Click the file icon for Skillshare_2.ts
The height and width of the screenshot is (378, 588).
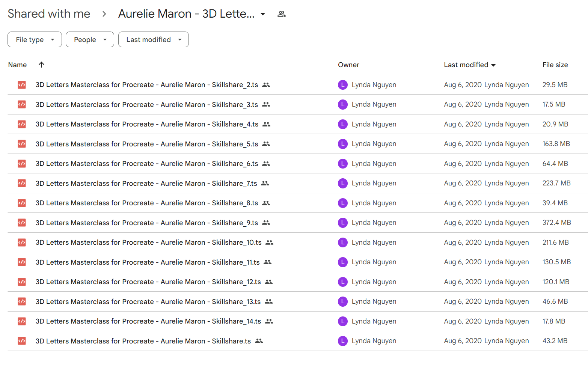tap(22, 85)
